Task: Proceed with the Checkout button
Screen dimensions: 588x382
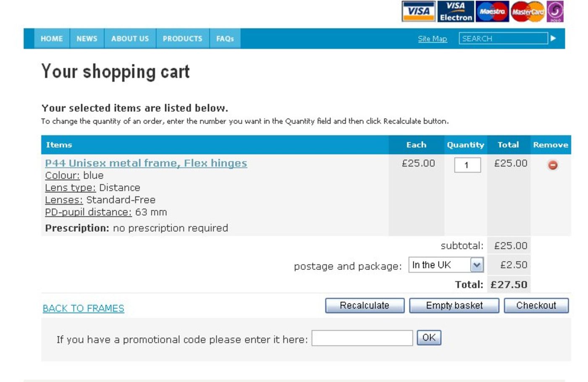Action: pos(536,306)
